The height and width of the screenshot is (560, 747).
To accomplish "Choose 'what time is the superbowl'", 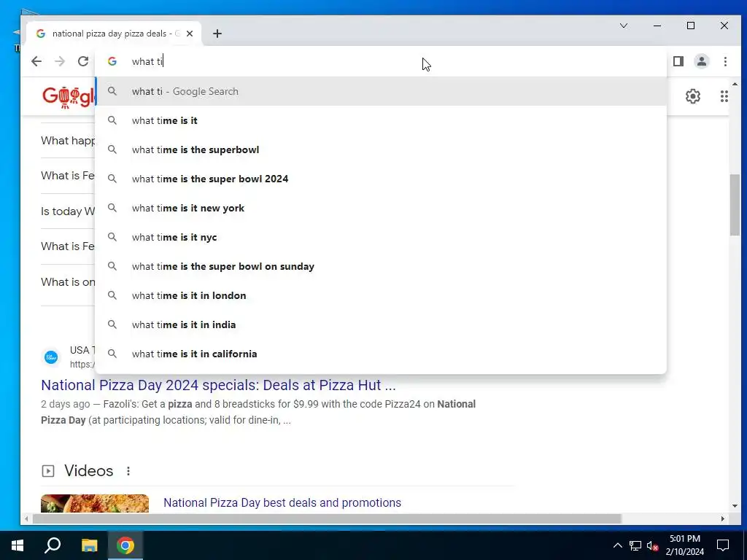I will [x=381, y=149].
